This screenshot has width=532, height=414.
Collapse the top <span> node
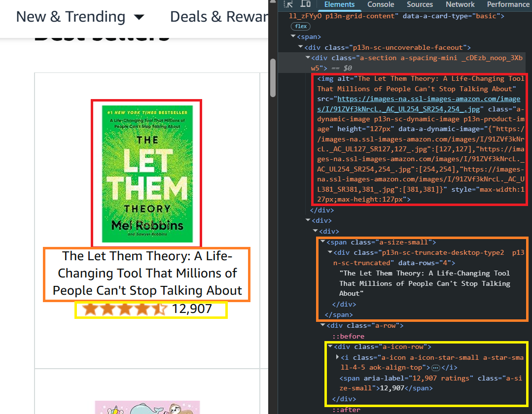pos(293,36)
